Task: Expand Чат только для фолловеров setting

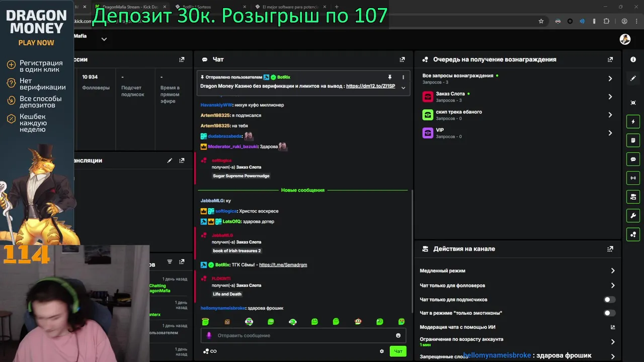Action: pyautogui.click(x=613, y=285)
